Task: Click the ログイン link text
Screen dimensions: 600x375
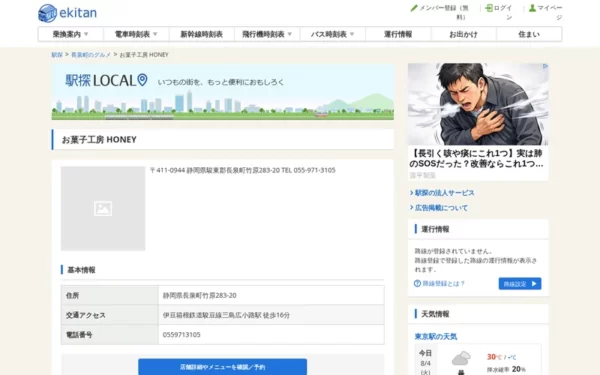Action: (x=503, y=12)
